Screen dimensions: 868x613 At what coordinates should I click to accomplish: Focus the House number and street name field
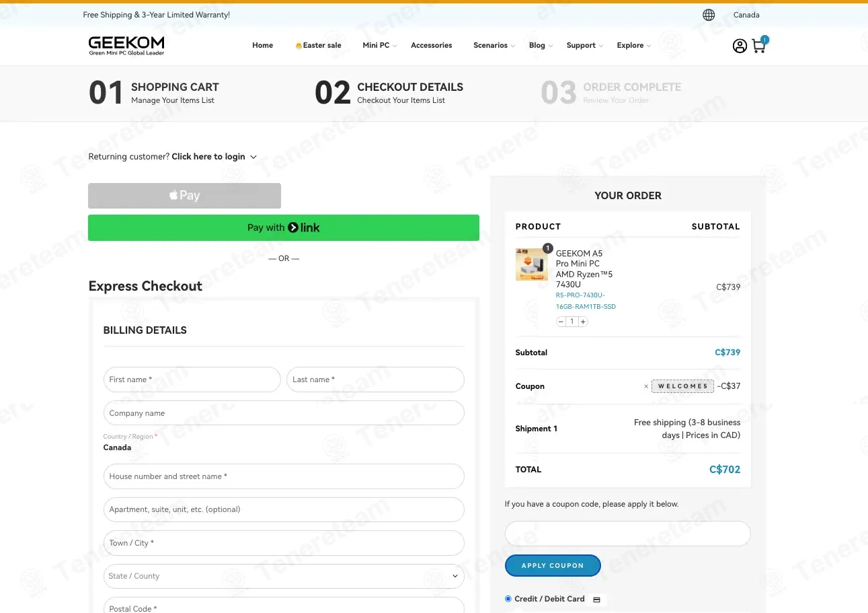284,476
